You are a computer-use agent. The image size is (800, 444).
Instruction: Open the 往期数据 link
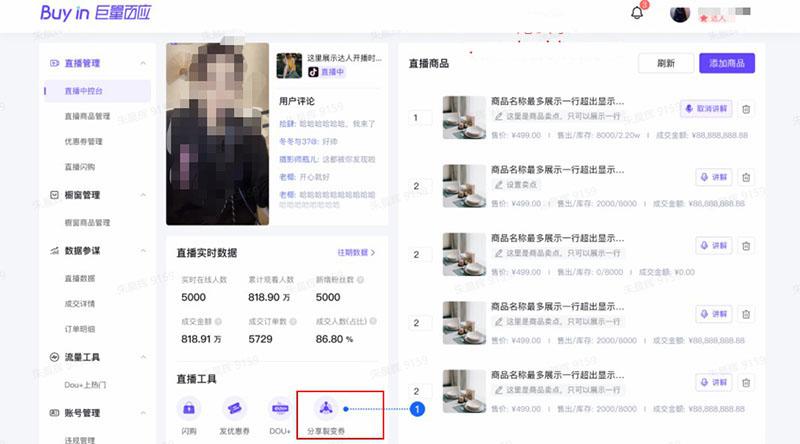(356, 253)
